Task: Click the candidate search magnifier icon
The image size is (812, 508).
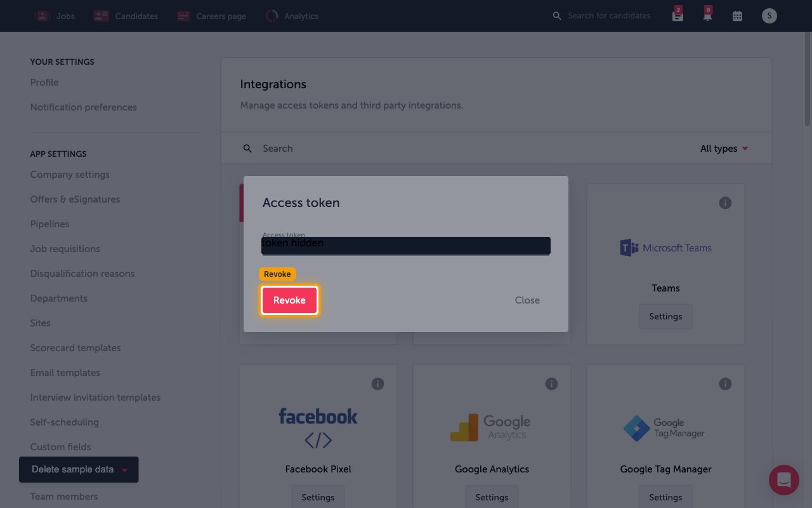Action: pos(557,16)
